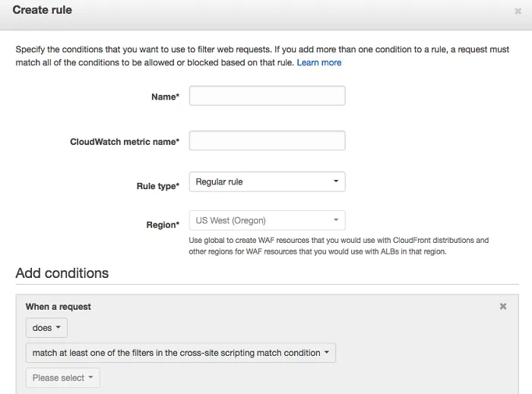This screenshot has width=532, height=394.
Task: Open the "does" condition dropdown
Action: click(x=46, y=328)
